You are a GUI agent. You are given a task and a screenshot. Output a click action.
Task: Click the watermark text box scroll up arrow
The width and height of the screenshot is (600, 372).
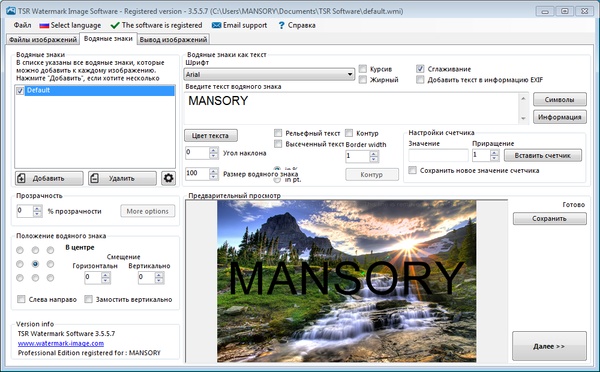(x=523, y=98)
